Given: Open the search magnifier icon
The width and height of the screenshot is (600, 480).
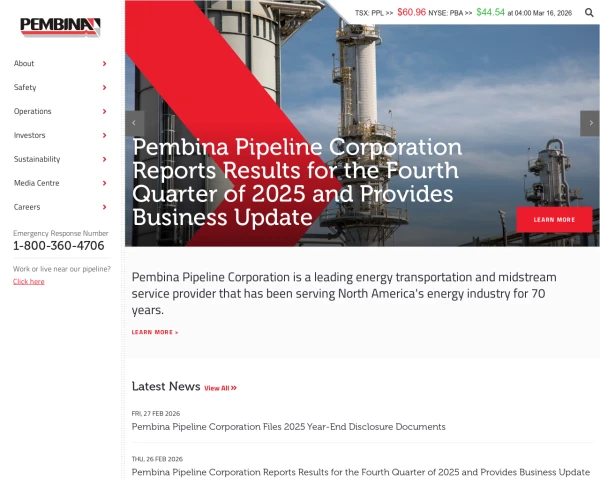Looking at the screenshot, I should click(x=589, y=13).
